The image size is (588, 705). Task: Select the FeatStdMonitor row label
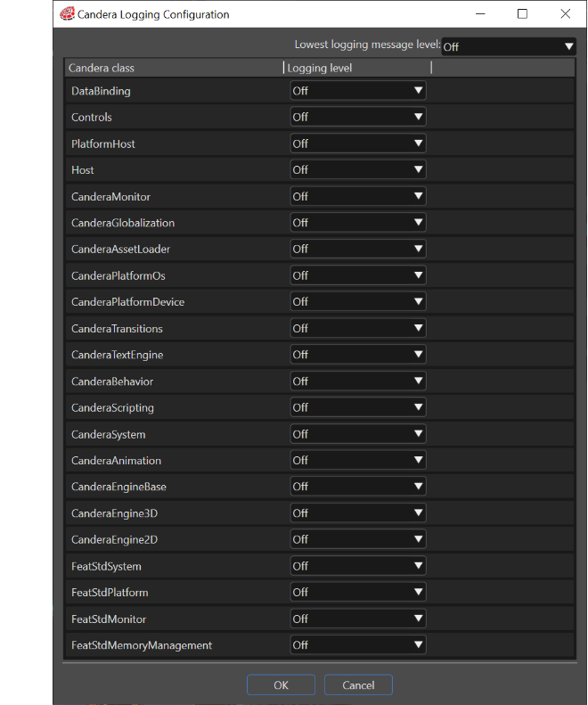click(109, 619)
